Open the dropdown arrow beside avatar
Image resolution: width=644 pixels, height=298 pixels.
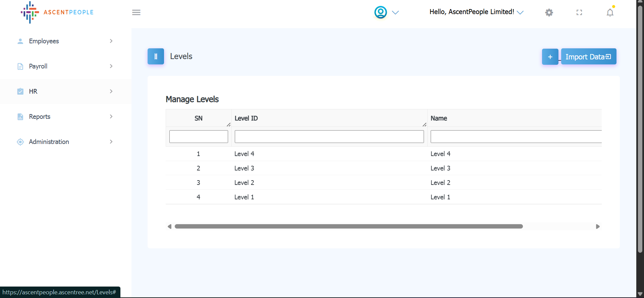395,12
